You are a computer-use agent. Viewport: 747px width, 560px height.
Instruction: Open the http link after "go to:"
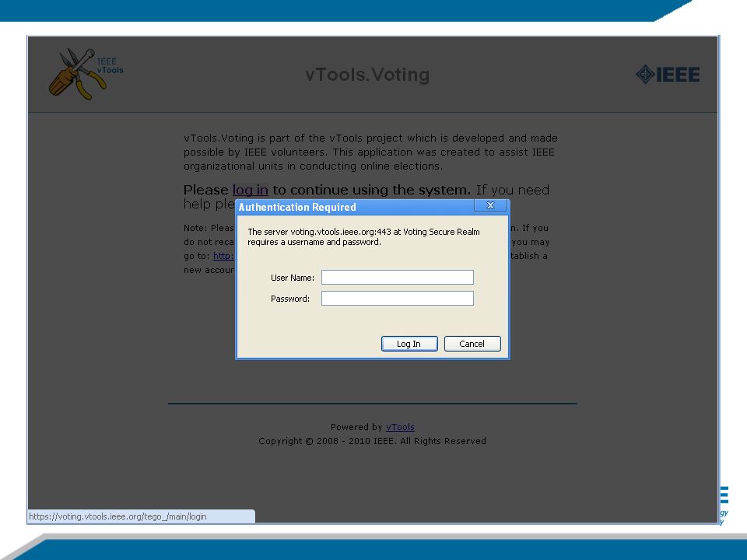point(223,256)
